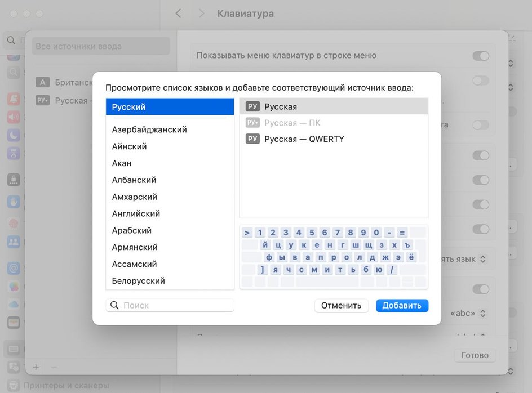Select Белорусский language
The width and height of the screenshot is (532, 393).
(x=170, y=281)
